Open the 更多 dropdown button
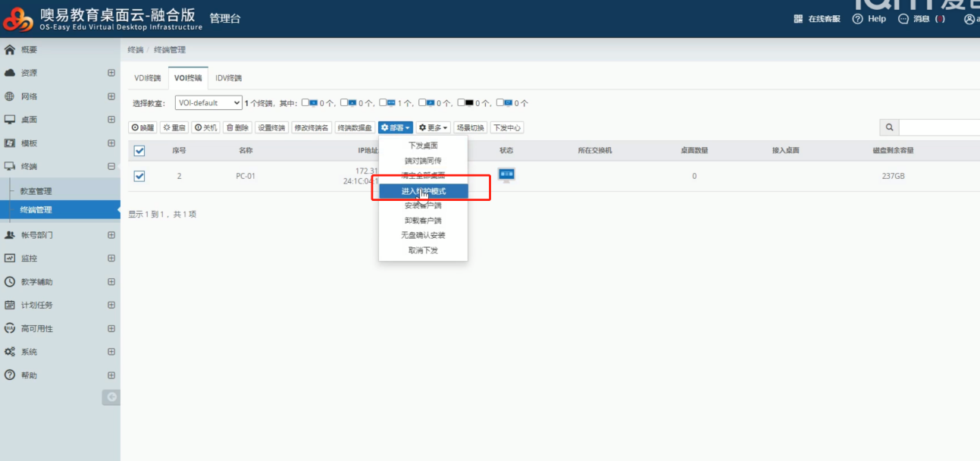This screenshot has width=980, height=461. click(434, 127)
